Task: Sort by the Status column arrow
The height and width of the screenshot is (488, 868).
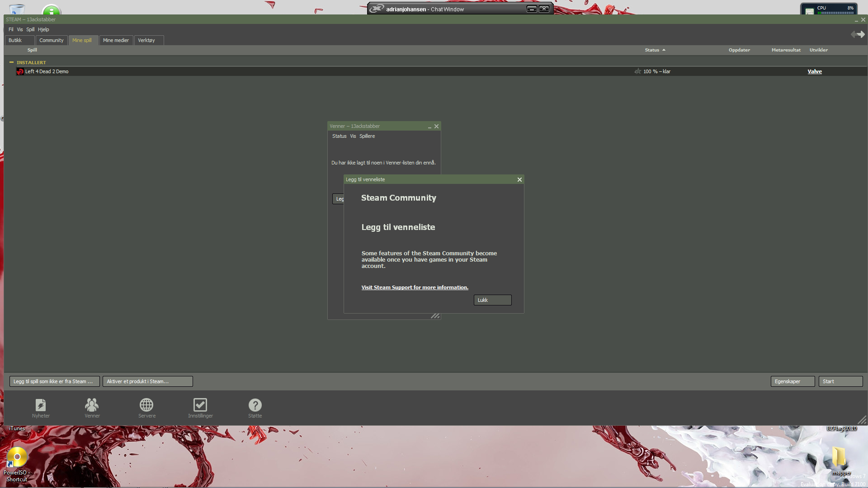Action: click(x=664, y=50)
